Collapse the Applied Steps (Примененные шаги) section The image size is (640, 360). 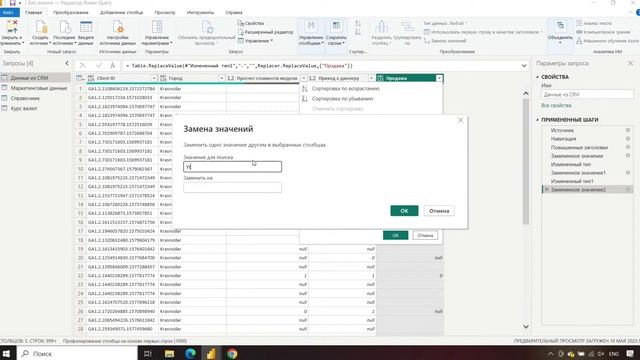(538, 120)
